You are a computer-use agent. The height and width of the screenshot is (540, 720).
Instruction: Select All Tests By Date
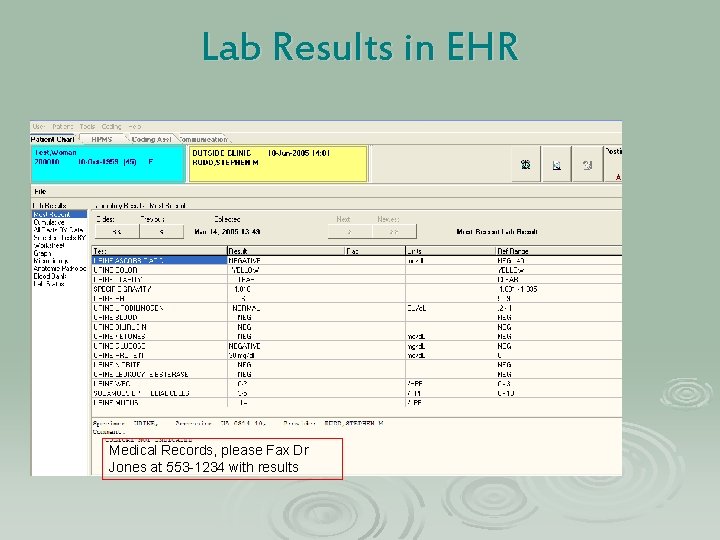coord(58,230)
